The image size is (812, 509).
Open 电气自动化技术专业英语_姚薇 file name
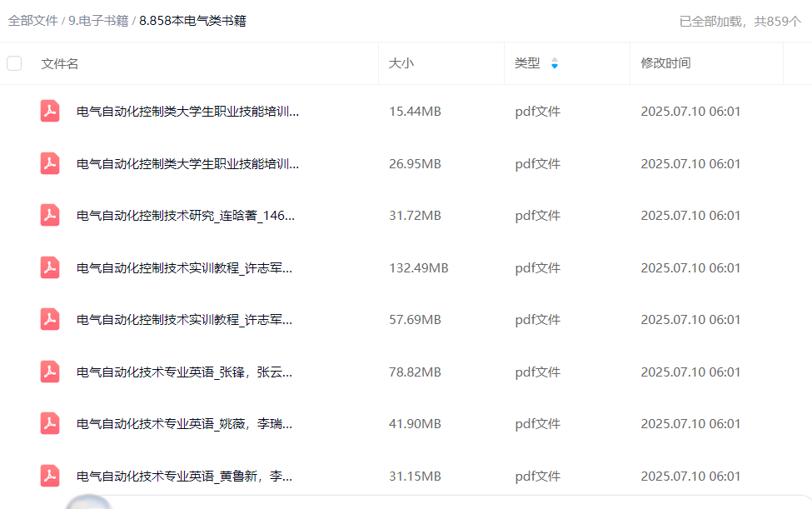(184, 424)
